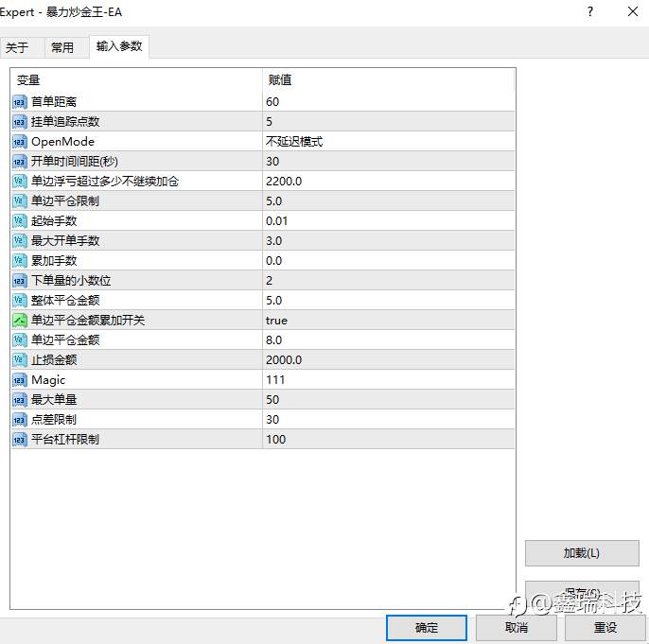Click the 赋值 column header
This screenshot has width=649, height=644.
pyautogui.click(x=389, y=79)
